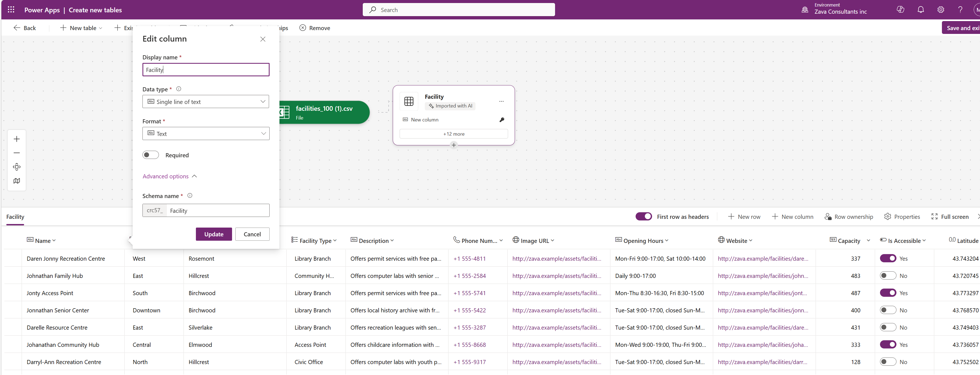Click the Copilot icon in header
This screenshot has width=980, height=375.
point(900,10)
